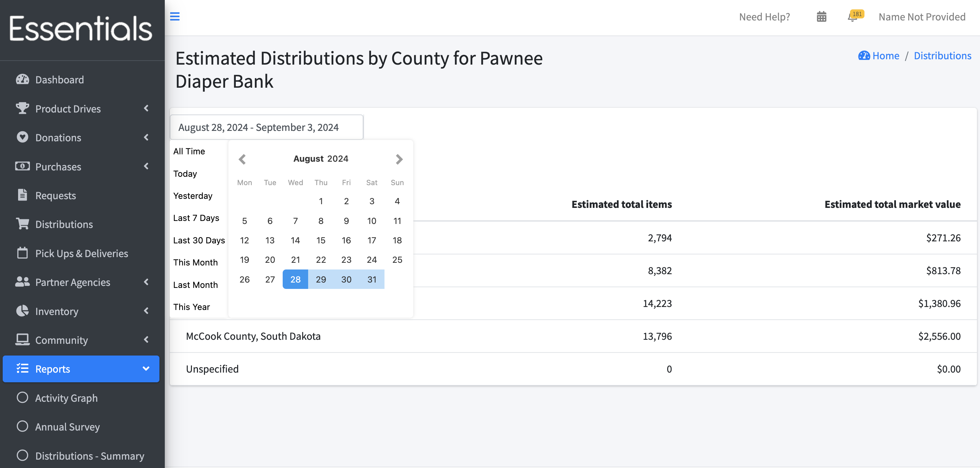Viewport: 980px width, 468px height.
Task: Click the Home breadcrumb gauge icon
Action: click(x=864, y=56)
